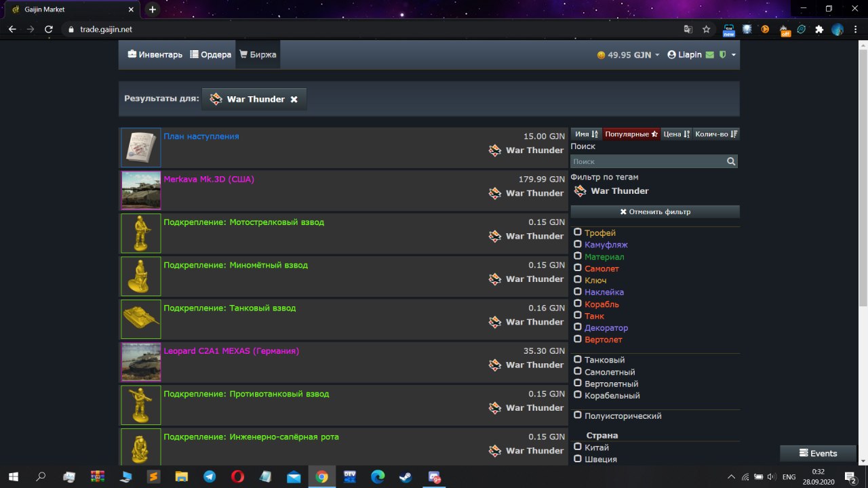Open Подкрепление: Противотанковый взвод item

(x=246, y=394)
